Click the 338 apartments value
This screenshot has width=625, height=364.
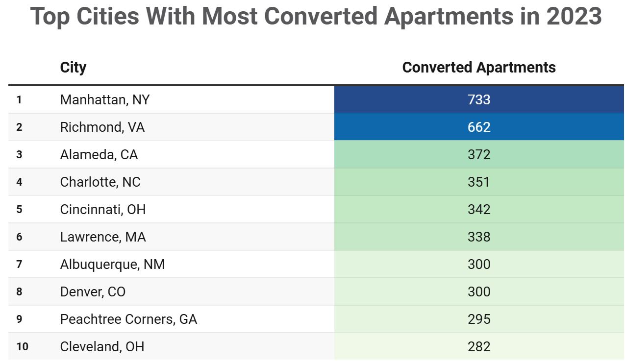click(x=478, y=237)
